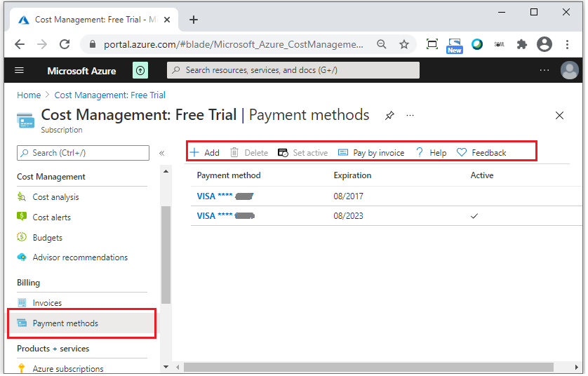The height and width of the screenshot is (376, 588).
Task: Close the Cost Management browser tab
Action: pyautogui.click(x=168, y=20)
